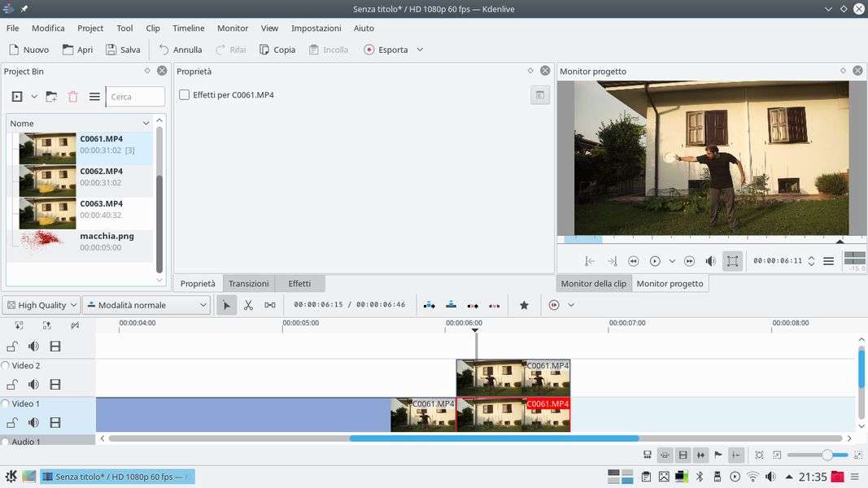Adjust the timeline zoom slider
This screenshot has height=488, width=868.
827,455
